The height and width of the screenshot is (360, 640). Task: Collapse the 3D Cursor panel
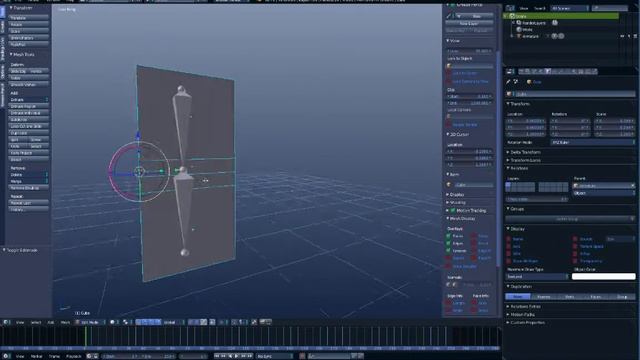click(x=458, y=134)
